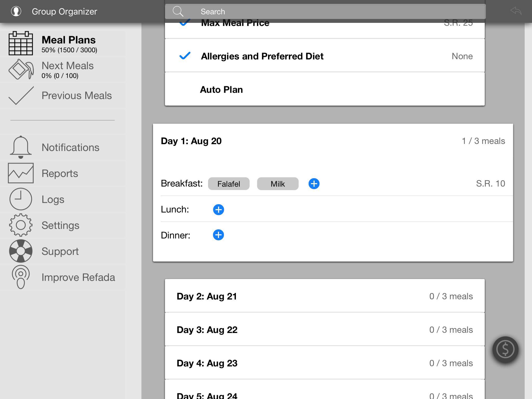Open the Settings gear icon

pos(21,225)
